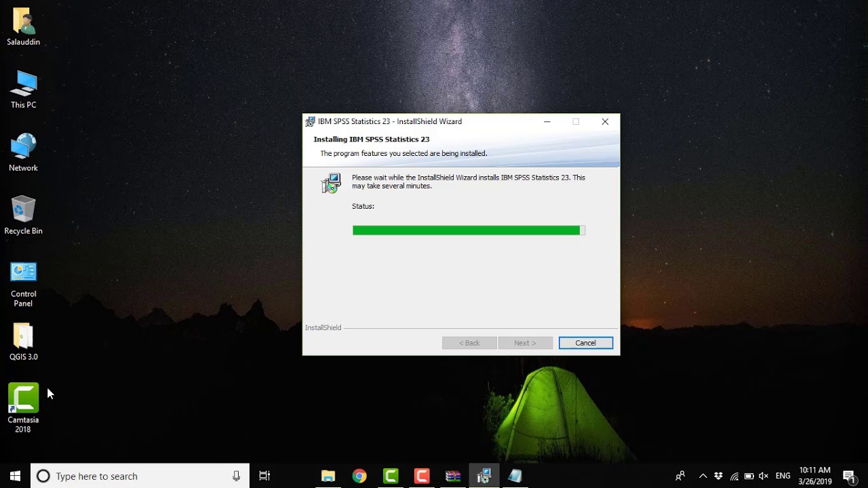The image size is (868, 488).
Task: Select the This PC desktop icon
Action: [x=23, y=90]
